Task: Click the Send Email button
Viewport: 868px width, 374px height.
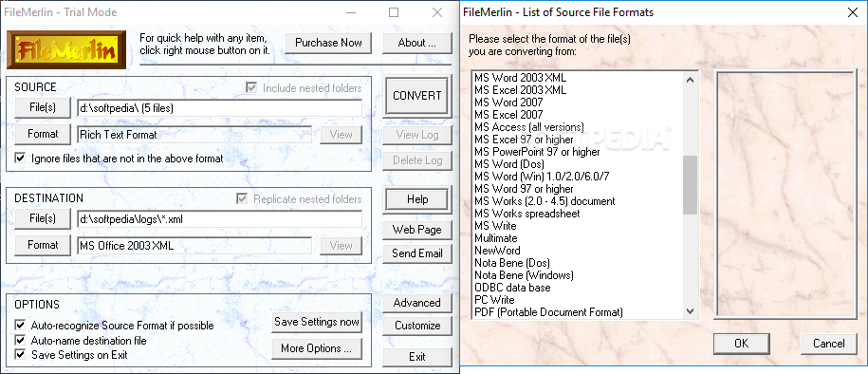Action: pos(416,253)
